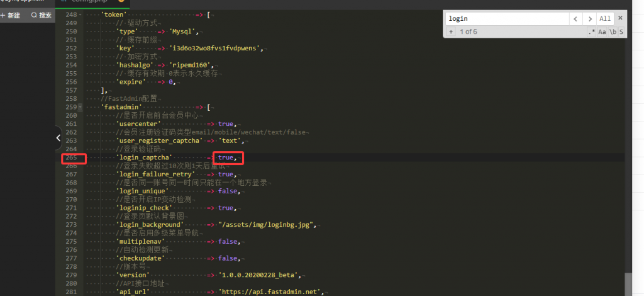Collapse the 'fastadmin' block at line 259
Image resolution: width=644 pixels, height=296 pixels.
click(x=79, y=107)
